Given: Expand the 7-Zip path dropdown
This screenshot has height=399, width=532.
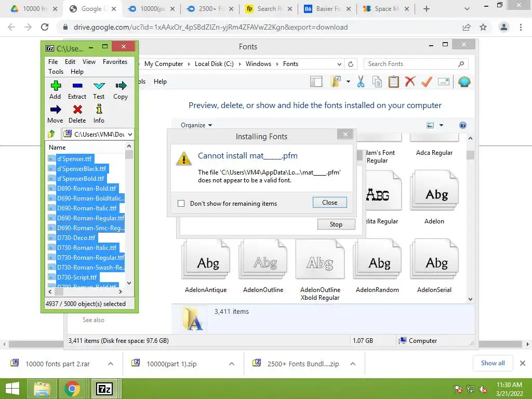Looking at the screenshot, I should click(130, 135).
